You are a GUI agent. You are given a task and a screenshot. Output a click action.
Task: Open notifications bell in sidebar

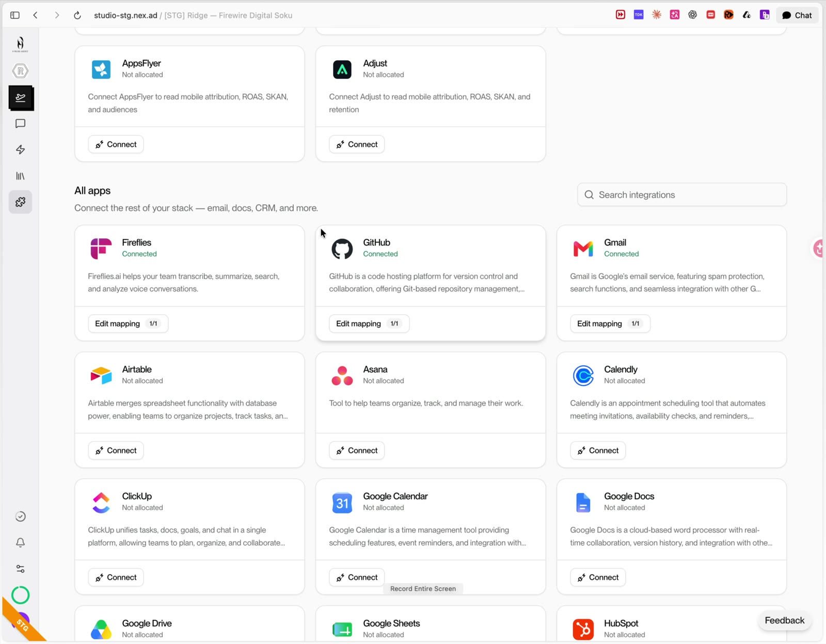coord(20,542)
